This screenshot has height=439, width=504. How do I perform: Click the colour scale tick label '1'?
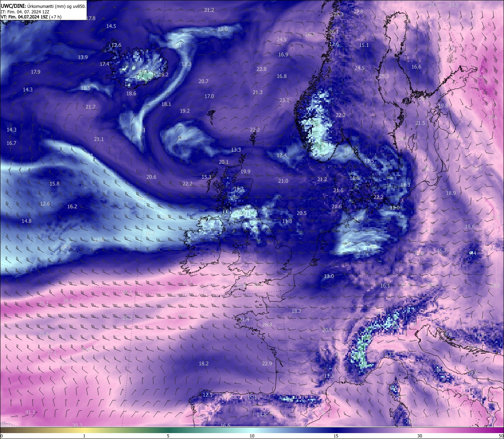tap(84, 436)
